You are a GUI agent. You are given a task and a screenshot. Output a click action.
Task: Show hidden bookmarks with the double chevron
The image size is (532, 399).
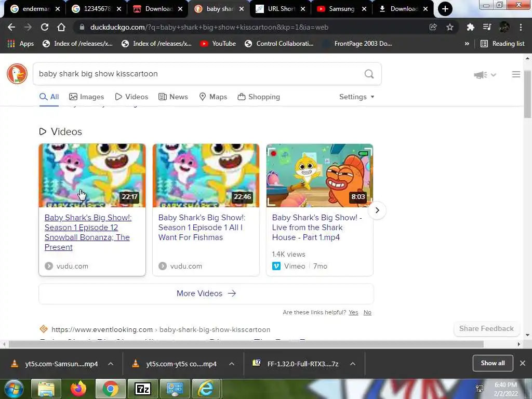467,44
